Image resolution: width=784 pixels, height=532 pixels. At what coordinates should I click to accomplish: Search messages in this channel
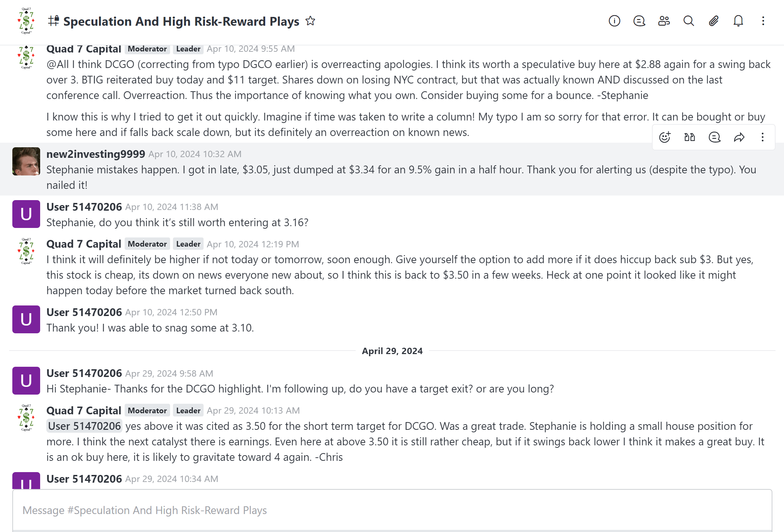(x=689, y=21)
